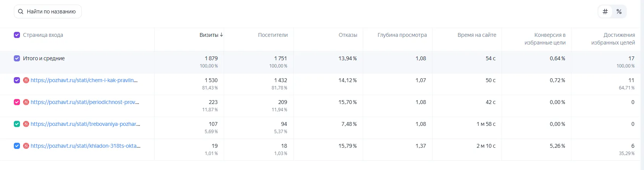Screen dimensions: 644x170
Task: Click the goals share '35,29 %'
Action: (x=627, y=153)
